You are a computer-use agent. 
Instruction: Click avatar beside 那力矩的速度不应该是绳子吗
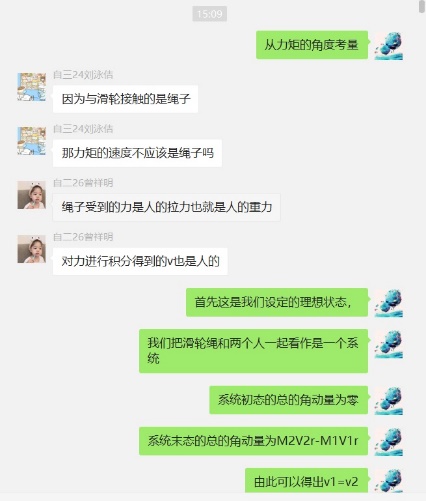[x=32, y=141]
